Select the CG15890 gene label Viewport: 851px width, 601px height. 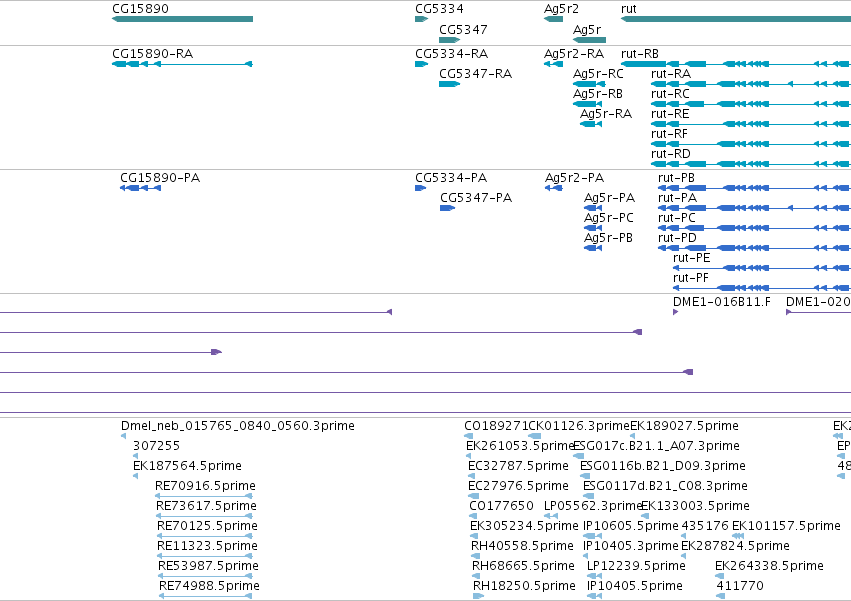click(140, 9)
